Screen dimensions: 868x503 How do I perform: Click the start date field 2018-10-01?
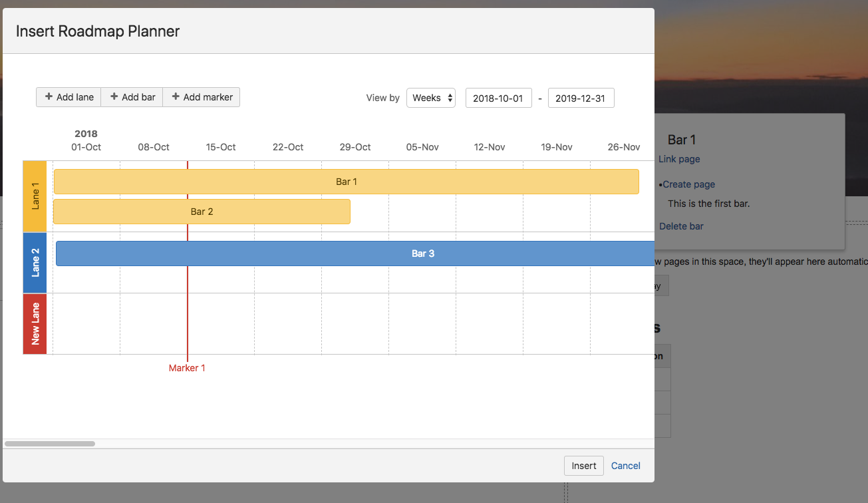499,98
